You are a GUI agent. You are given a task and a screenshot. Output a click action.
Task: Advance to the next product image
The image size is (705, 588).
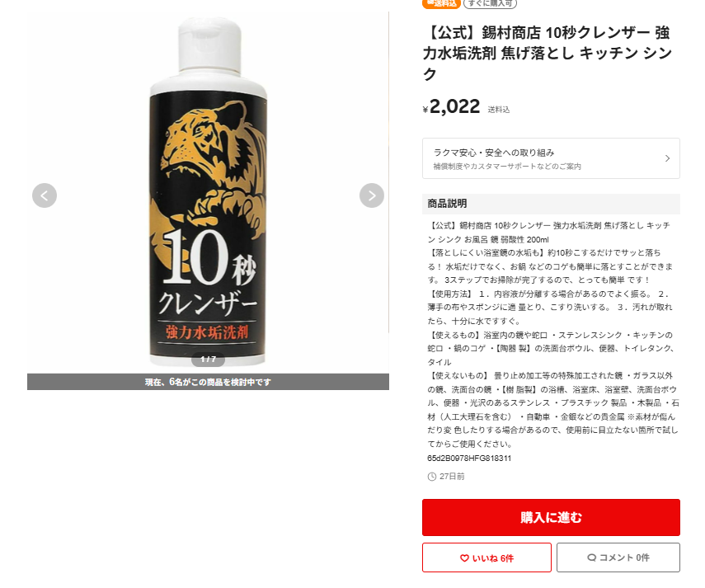(x=372, y=195)
